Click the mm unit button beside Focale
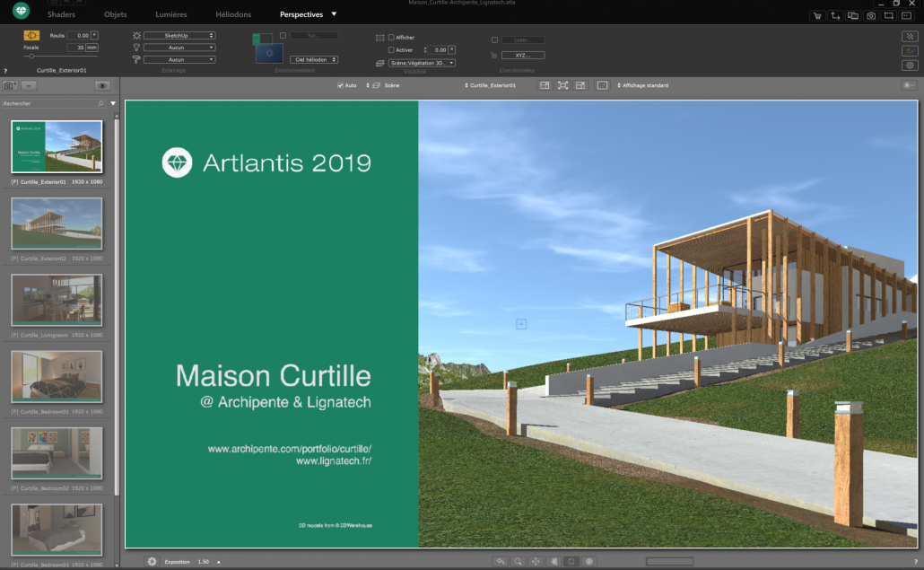 [92, 48]
